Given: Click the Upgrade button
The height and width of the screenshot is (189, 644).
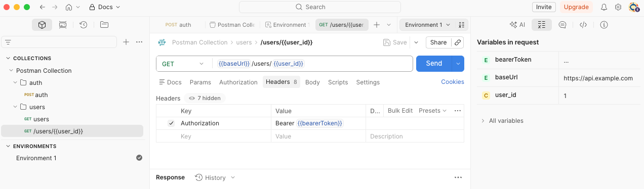Looking at the screenshot, I should click(x=576, y=7).
